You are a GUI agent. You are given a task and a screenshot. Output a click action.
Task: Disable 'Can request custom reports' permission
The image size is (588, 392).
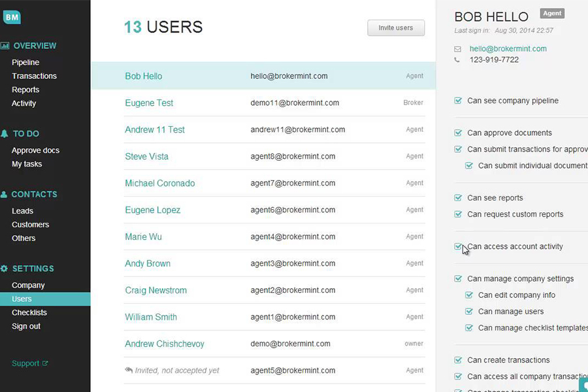point(458,214)
